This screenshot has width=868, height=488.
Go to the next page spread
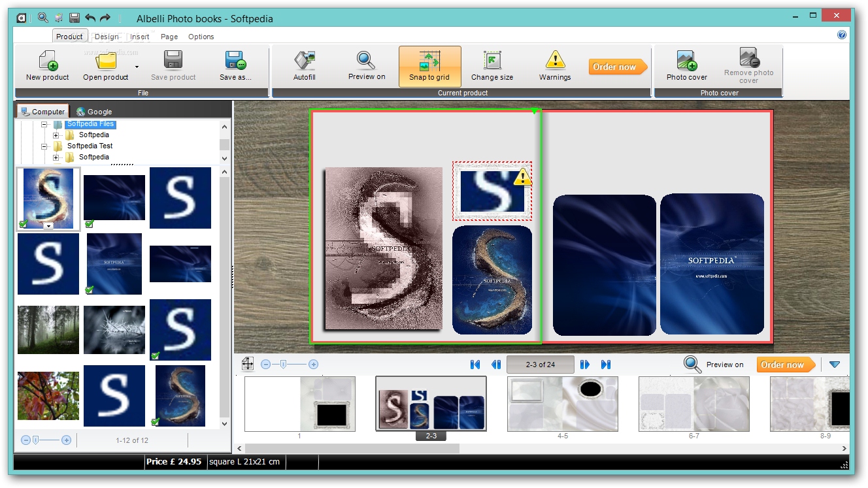pos(585,365)
